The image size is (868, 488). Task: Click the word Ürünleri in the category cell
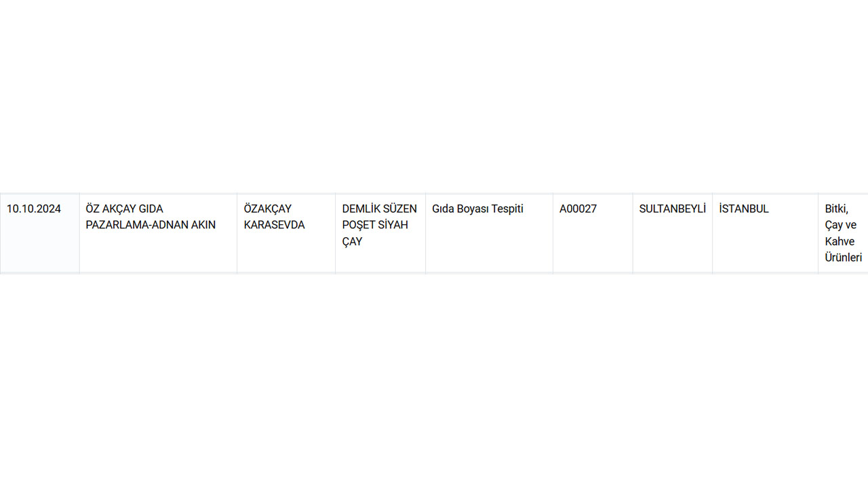point(843,258)
